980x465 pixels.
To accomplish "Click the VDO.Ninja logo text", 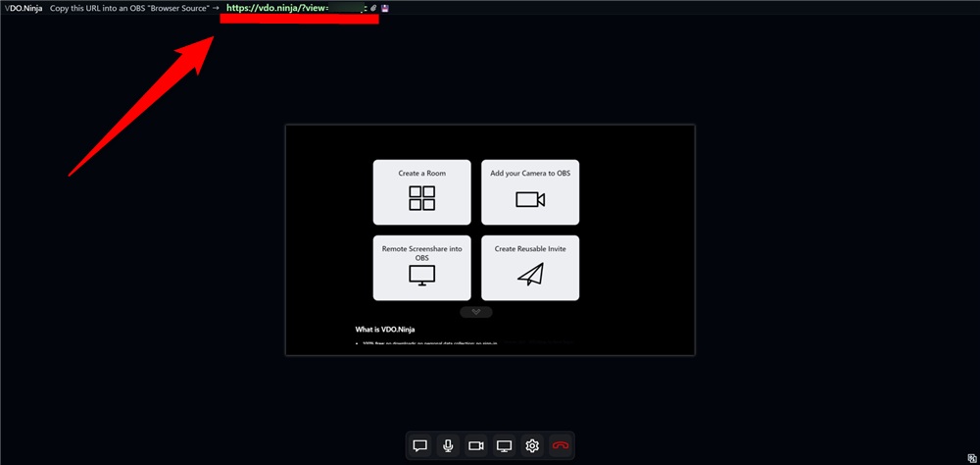I will [23, 8].
